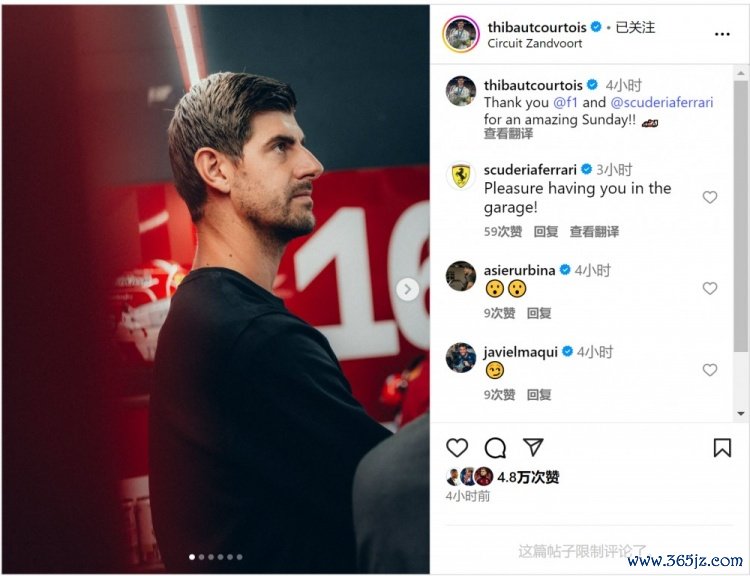Open thibautcourtois profile picture in header
This screenshot has height=576, width=750.
(x=461, y=34)
